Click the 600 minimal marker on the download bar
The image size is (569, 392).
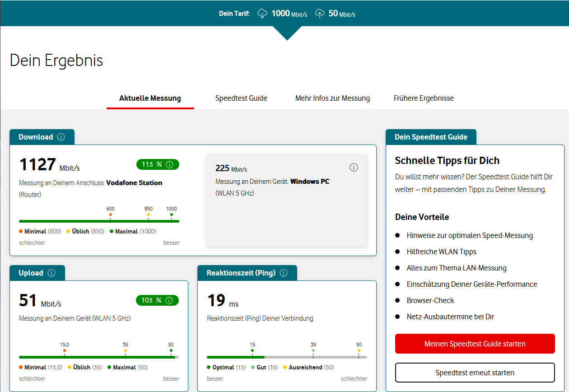pyautogui.click(x=111, y=215)
